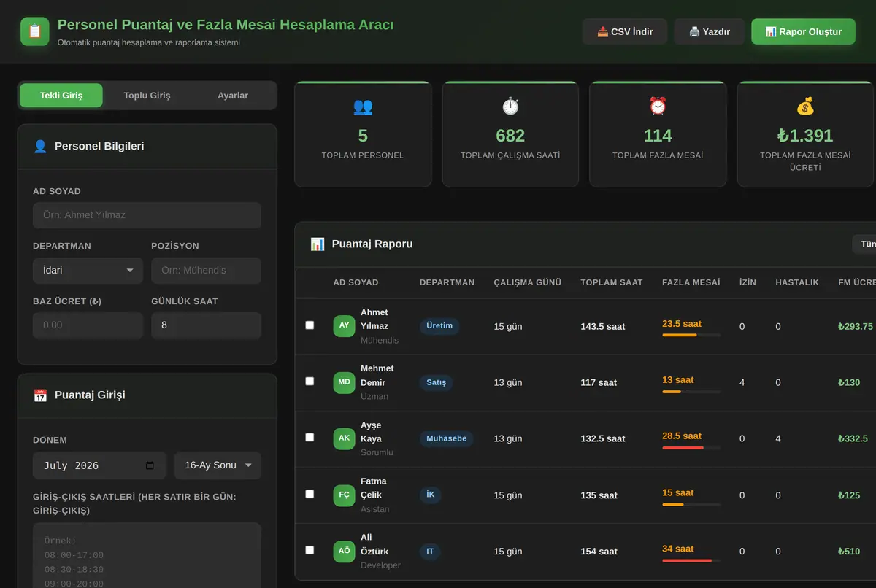Switch to the Tekli Giriş tab
Screen dimensions: 876x588
click(x=61, y=96)
